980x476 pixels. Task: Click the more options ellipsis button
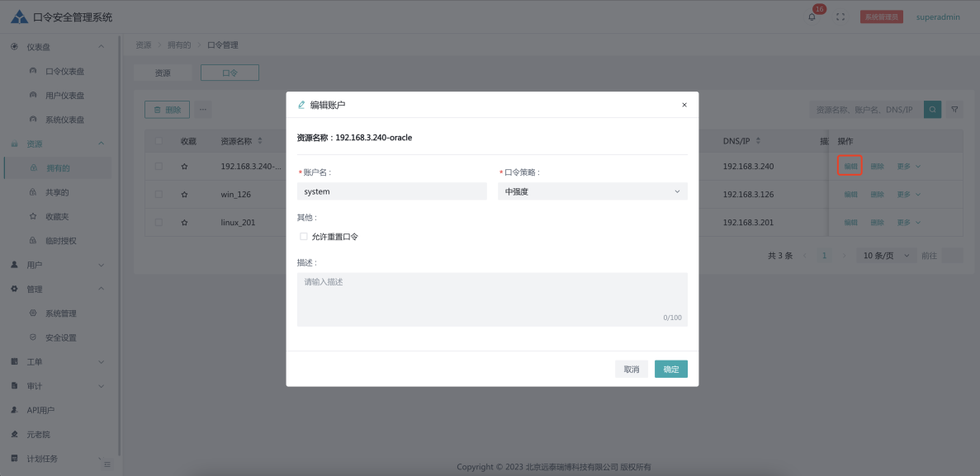click(x=202, y=109)
